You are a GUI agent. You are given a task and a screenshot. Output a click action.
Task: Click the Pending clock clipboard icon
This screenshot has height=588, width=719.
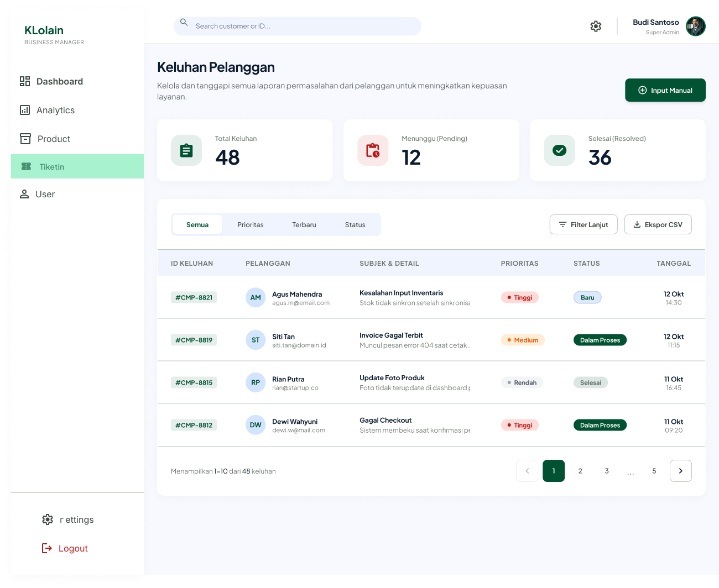[x=373, y=150]
